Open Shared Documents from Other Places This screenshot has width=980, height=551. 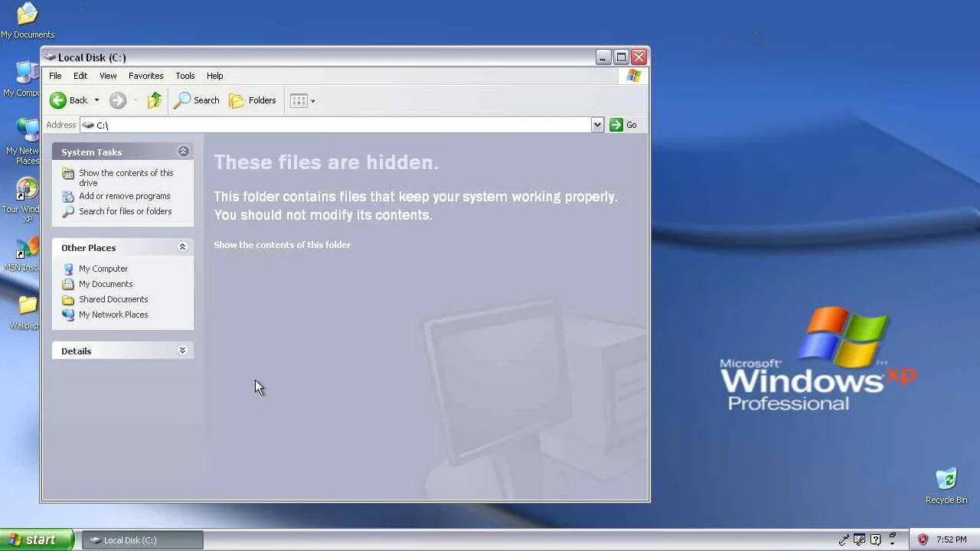pos(113,299)
